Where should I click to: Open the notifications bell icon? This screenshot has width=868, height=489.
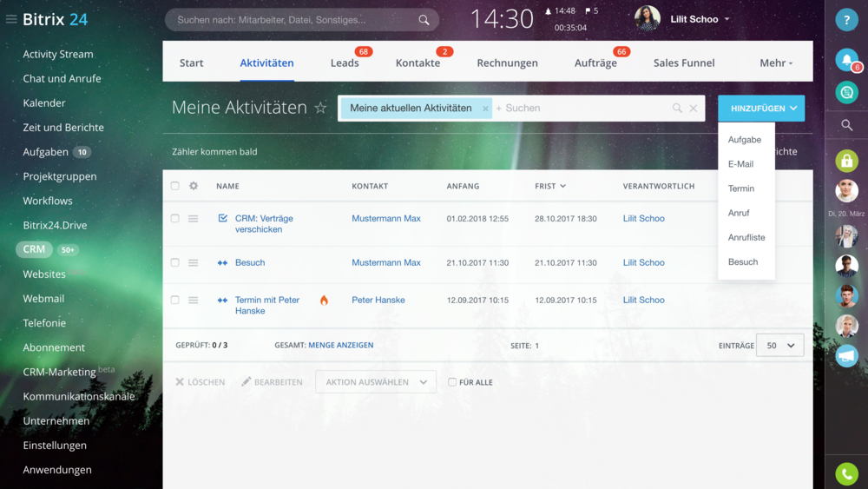coord(846,59)
